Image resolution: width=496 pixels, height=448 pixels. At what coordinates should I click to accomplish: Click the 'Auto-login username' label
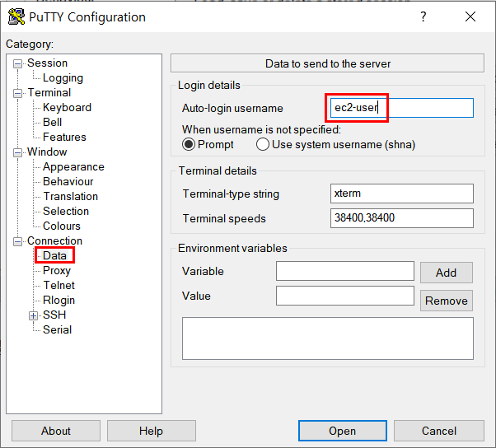(232, 108)
